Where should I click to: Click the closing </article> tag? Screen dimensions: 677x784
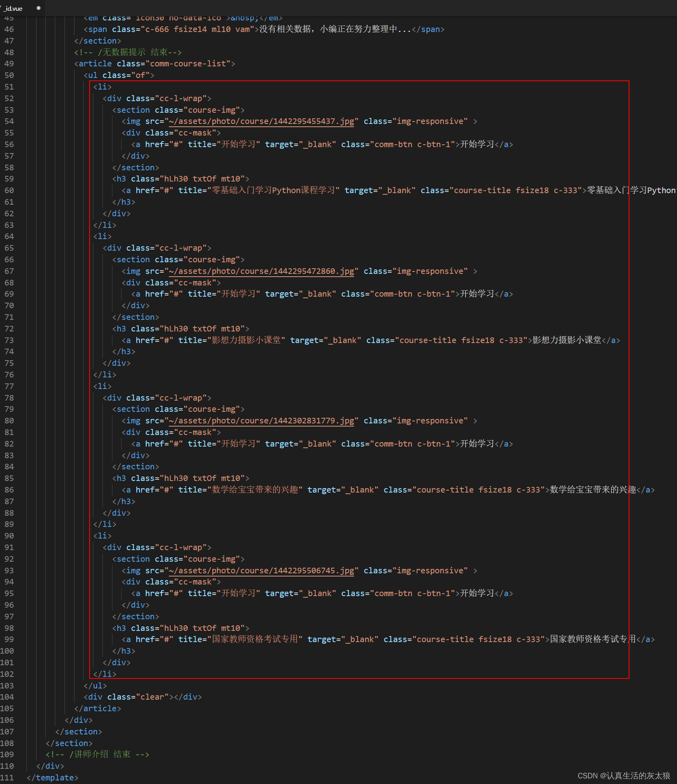[x=98, y=708]
